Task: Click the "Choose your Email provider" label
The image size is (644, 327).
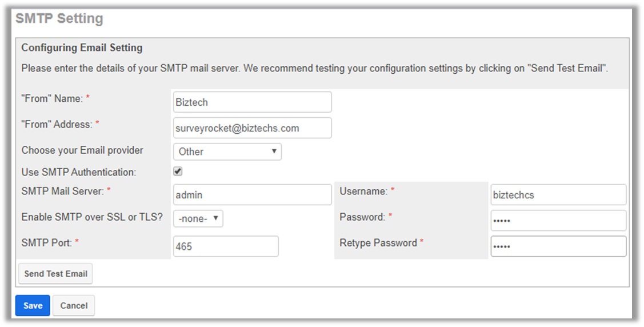Action: tap(82, 150)
